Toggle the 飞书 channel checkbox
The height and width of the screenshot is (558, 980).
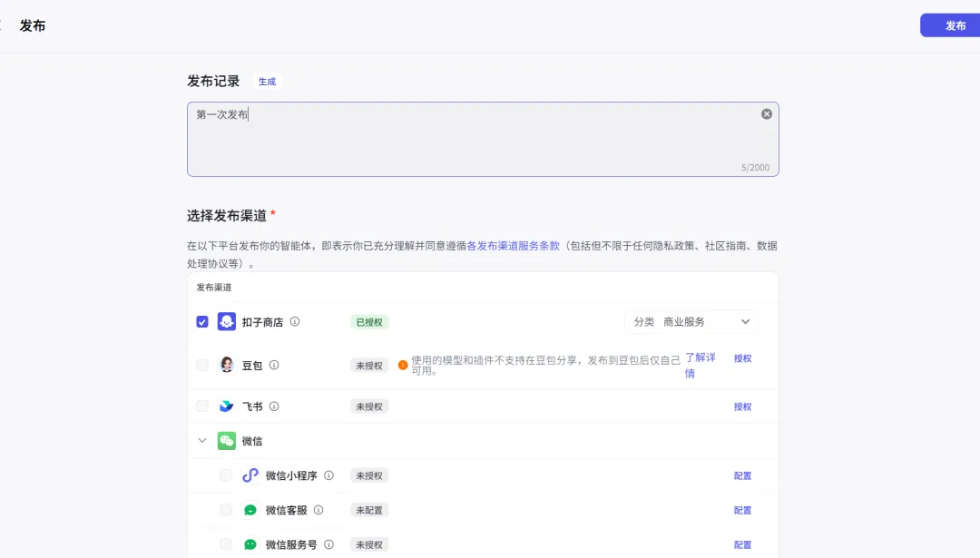coord(202,406)
